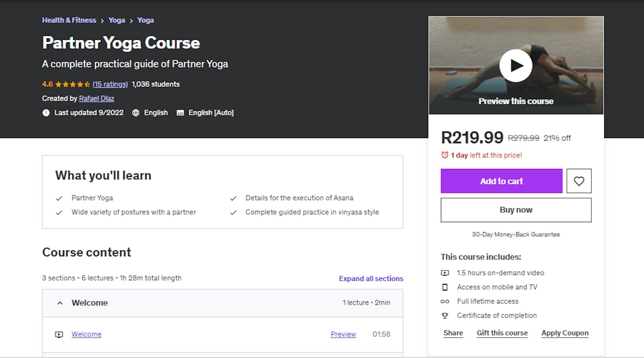Click the alarm icon near the price deadline
This screenshot has width=644, height=358.
(x=444, y=155)
